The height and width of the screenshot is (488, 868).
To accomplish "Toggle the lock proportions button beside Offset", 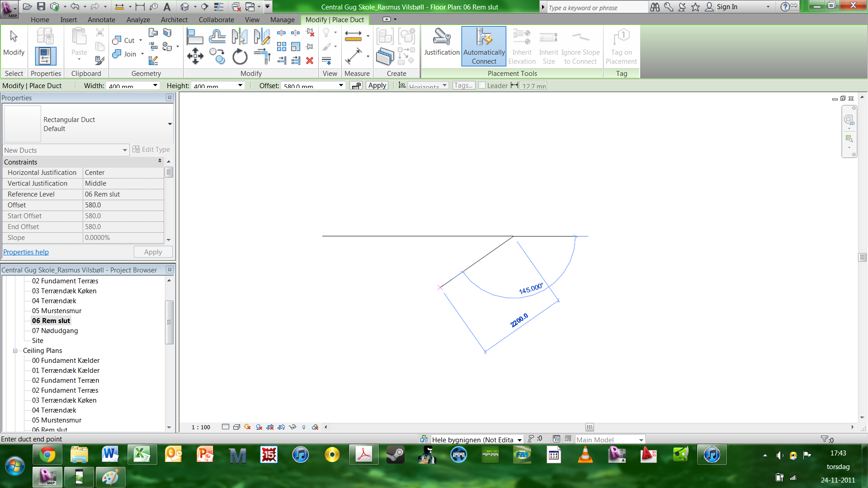I will coord(356,85).
